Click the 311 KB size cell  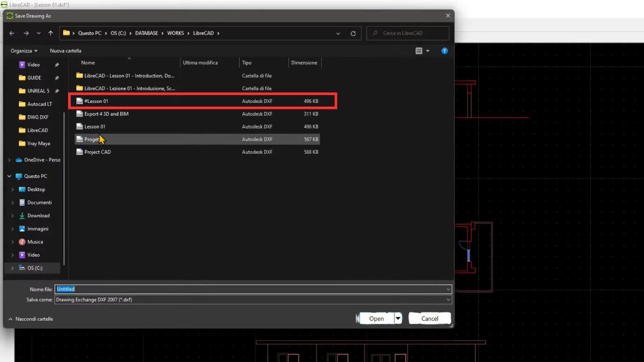(311, 114)
